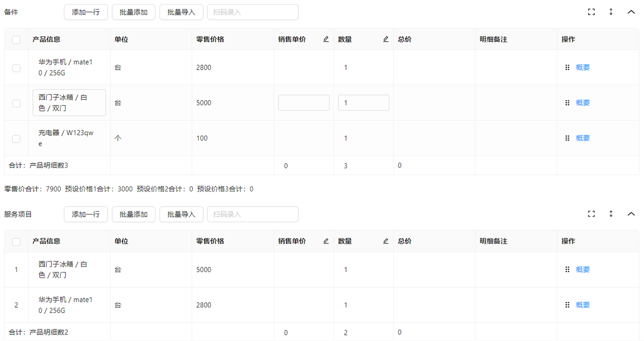This screenshot has height=341, width=644.
Task: Click edit pencil beside 数量 in 服务项目 table
Action: (386, 241)
